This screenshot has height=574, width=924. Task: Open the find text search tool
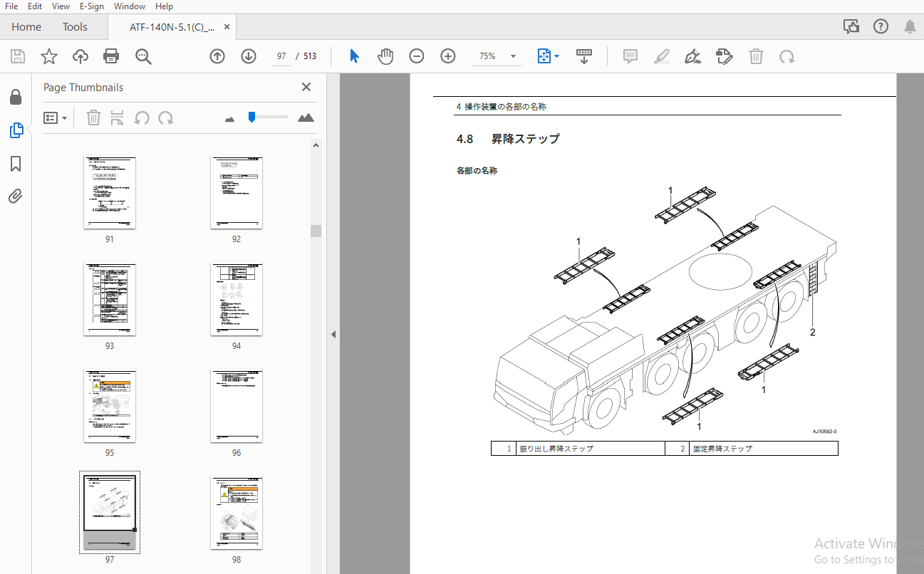pos(144,56)
